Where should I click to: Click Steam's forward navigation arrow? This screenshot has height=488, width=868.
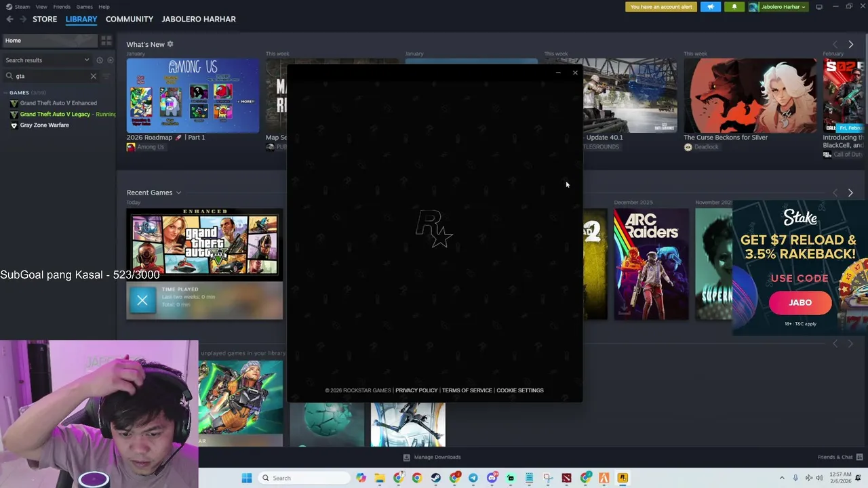coord(23,19)
